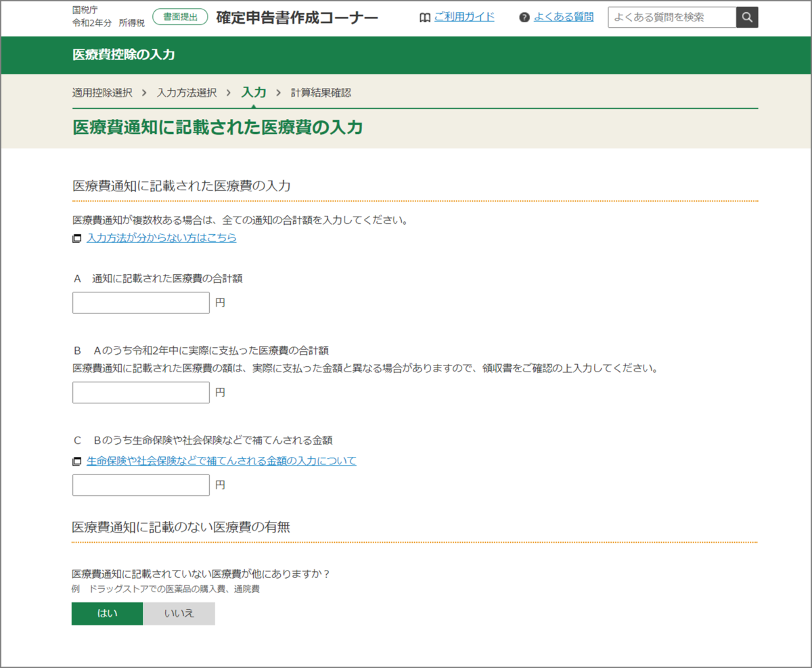Open the book icon beside ご利用ガイド

click(424, 17)
